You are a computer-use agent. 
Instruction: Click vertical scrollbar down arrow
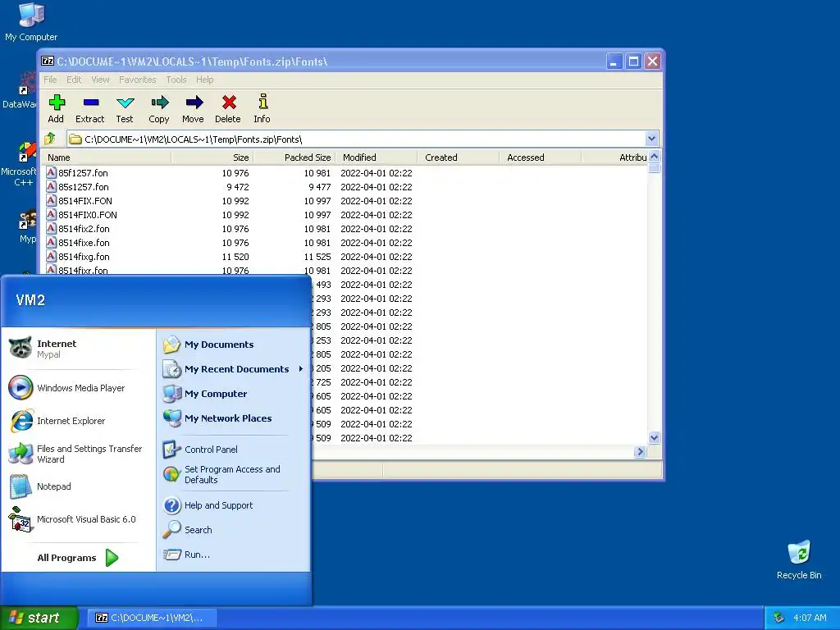pyautogui.click(x=654, y=438)
